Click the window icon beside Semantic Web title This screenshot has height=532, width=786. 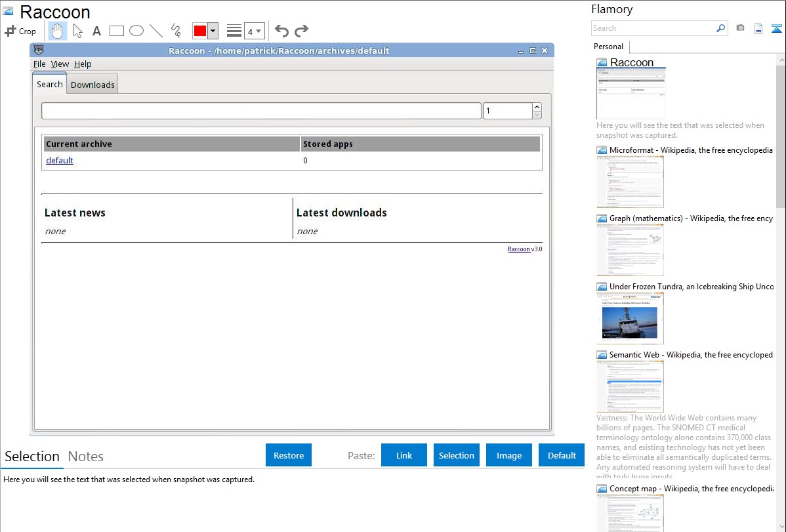click(602, 355)
